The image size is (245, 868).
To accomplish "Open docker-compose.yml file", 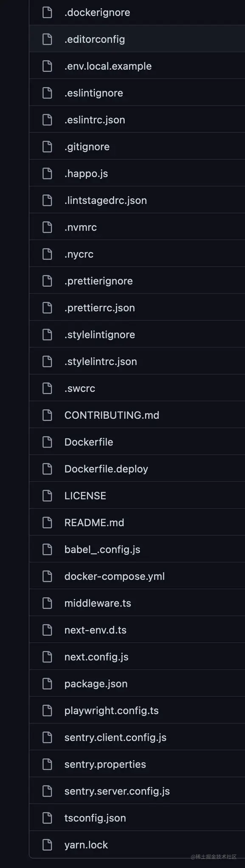I will (x=115, y=576).
